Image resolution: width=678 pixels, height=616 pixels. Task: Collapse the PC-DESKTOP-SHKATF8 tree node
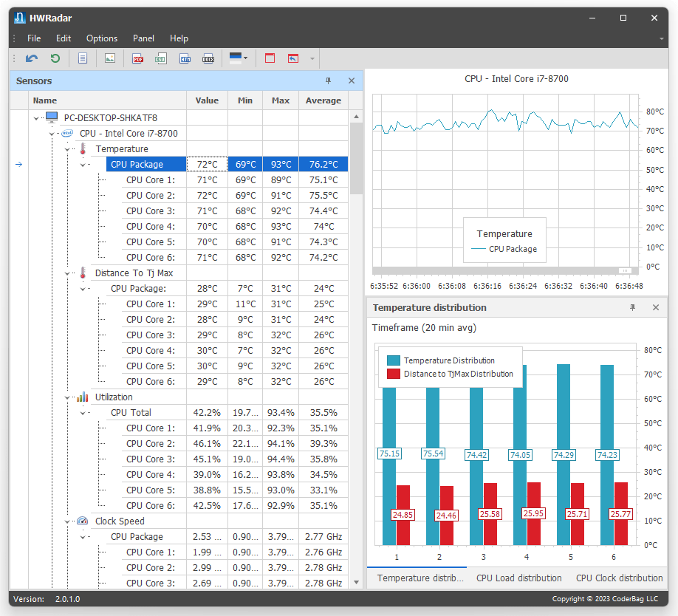[36, 118]
